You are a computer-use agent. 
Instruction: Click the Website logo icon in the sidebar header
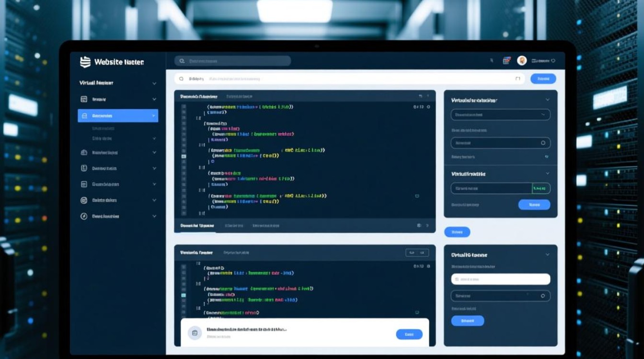point(85,62)
